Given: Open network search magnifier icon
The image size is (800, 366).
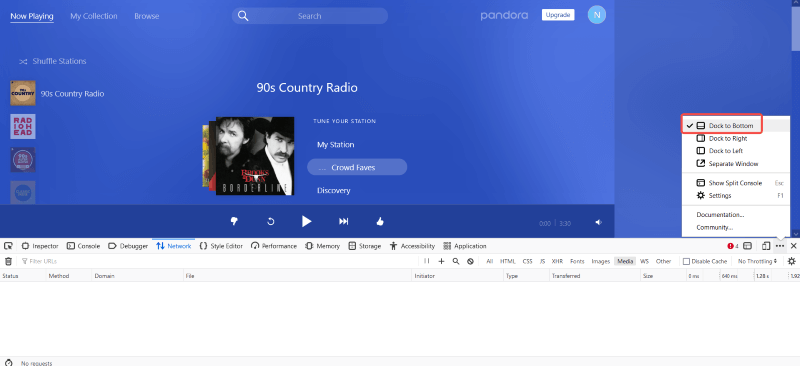Looking at the screenshot, I should (456, 261).
